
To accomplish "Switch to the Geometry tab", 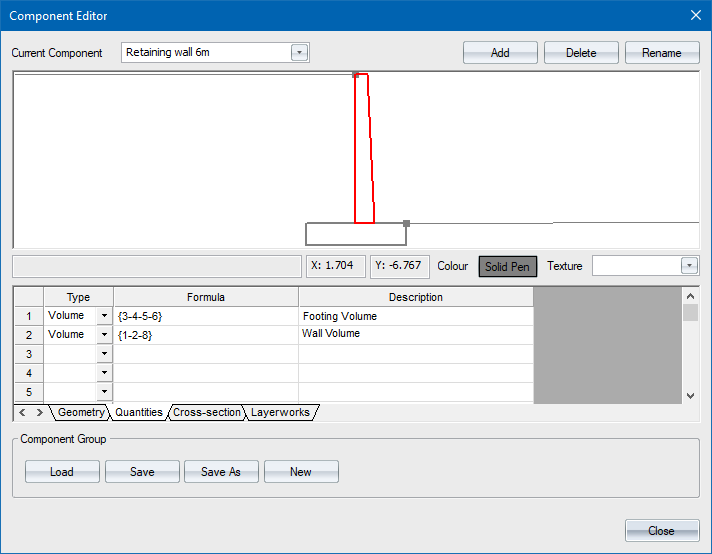I will [x=80, y=412].
